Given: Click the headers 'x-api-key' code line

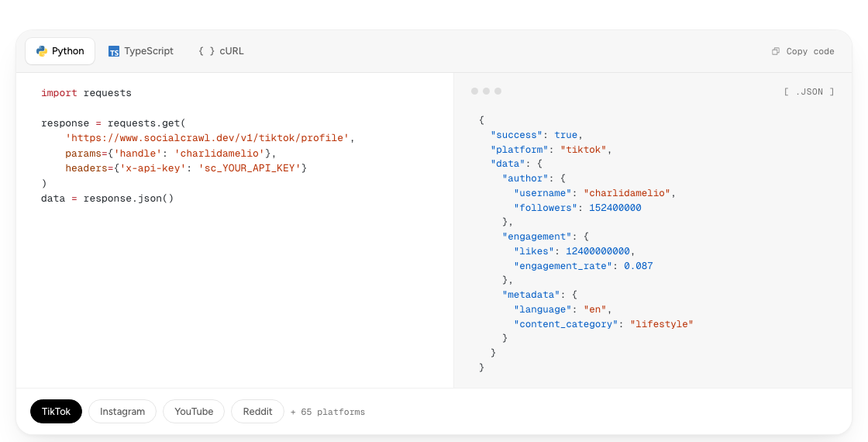Looking at the screenshot, I should [186, 167].
